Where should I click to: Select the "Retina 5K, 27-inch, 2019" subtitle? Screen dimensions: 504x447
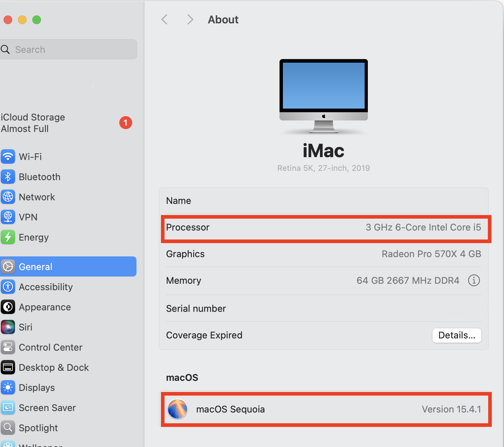(324, 168)
